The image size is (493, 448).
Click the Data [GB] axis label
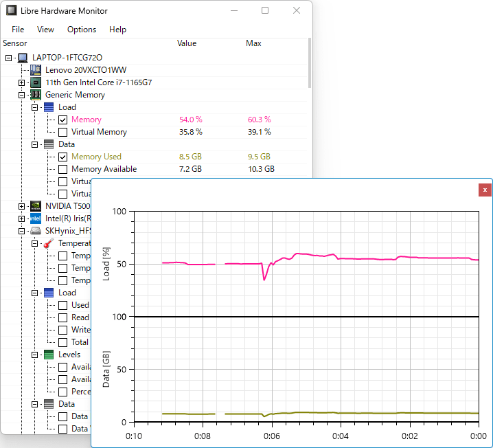(106, 369)
